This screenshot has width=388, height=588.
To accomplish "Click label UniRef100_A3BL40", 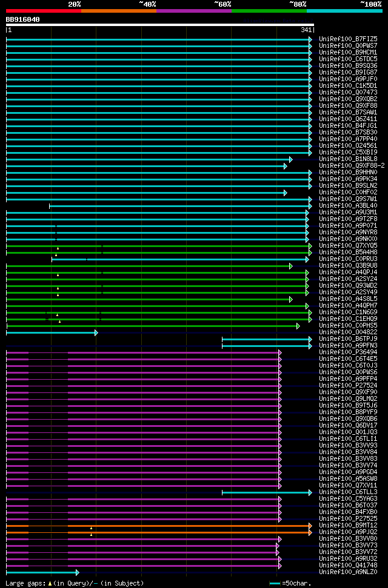I will pos(348,205).
